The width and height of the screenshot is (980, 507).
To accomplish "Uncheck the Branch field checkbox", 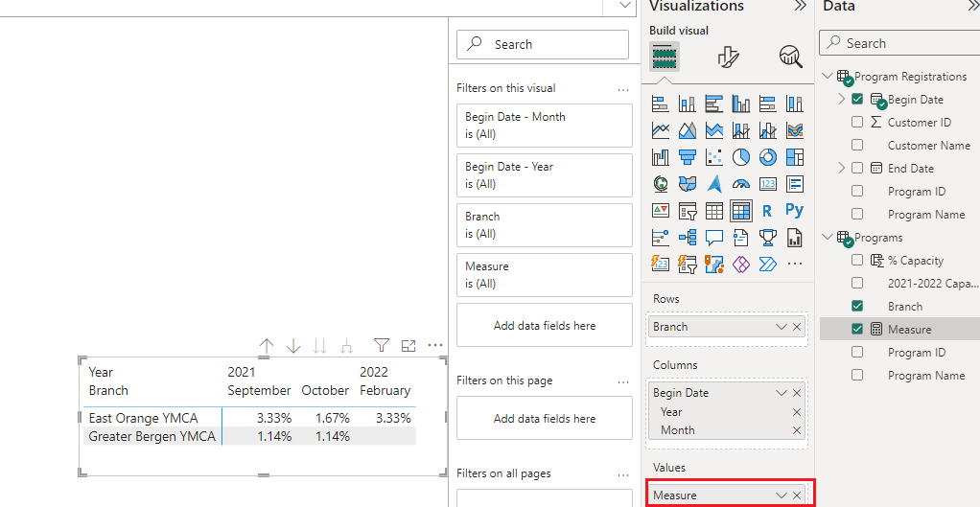I will [x=857, y=306].
